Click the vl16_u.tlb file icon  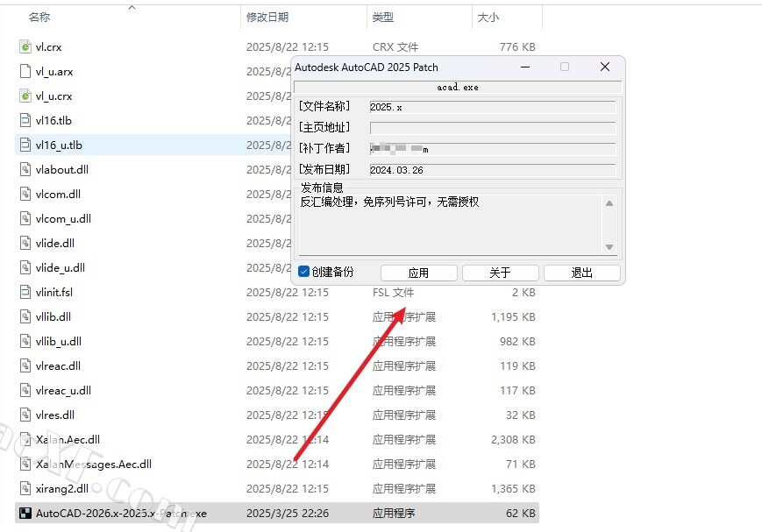(x=25, y=145)
